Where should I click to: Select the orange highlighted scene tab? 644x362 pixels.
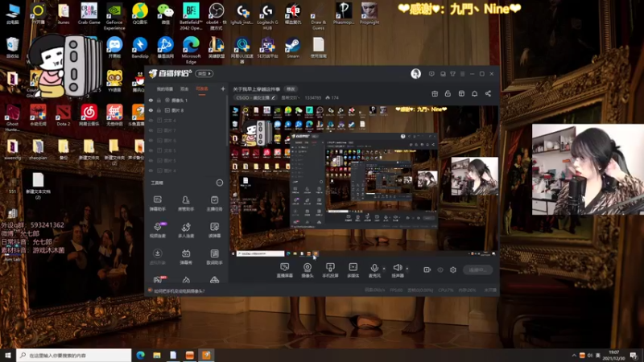pyautogui.click(x=202, y=89)
